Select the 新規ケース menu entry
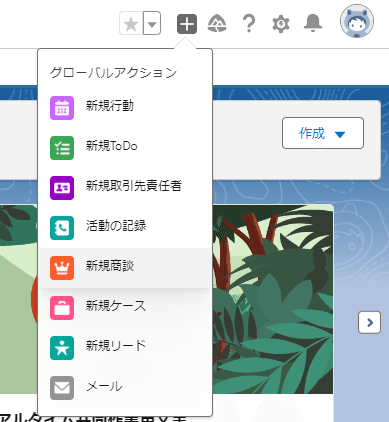Viewport: 389px width, 422px height. tap(125, 308)
